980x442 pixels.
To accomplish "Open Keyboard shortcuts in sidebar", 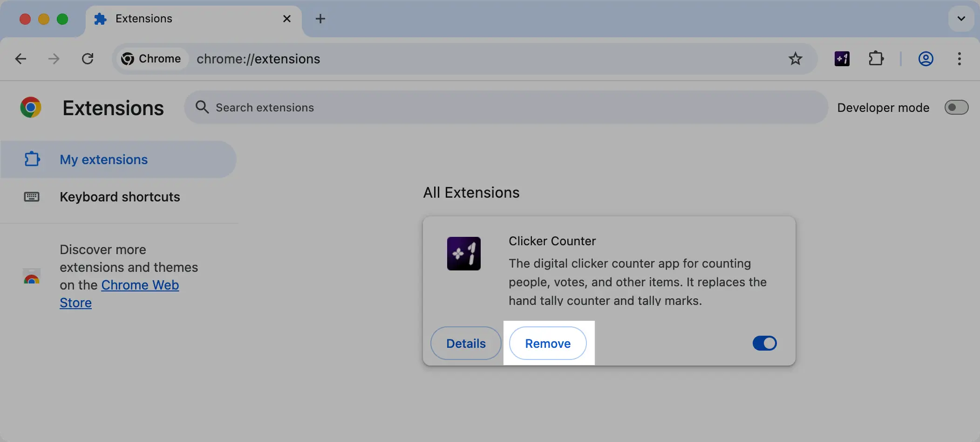I will [x=120, y=197].
